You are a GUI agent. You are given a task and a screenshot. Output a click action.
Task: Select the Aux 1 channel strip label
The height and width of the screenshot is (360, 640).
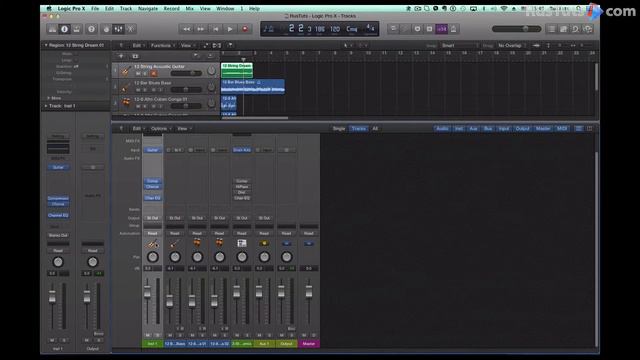click(264, 344)
